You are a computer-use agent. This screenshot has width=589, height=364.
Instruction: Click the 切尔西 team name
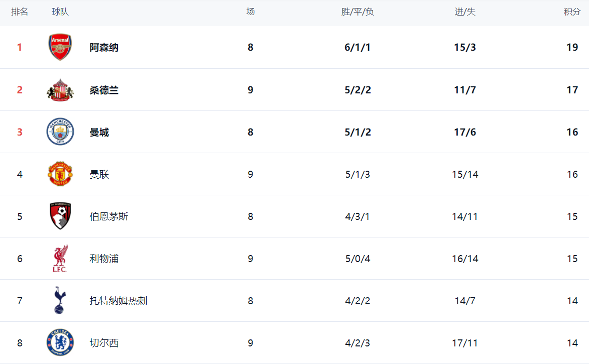[104, 343]
